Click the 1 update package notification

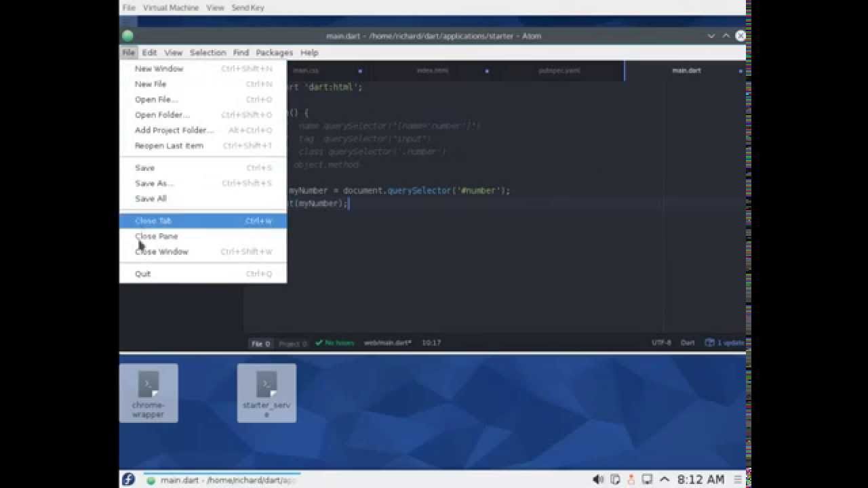point(725,343)
